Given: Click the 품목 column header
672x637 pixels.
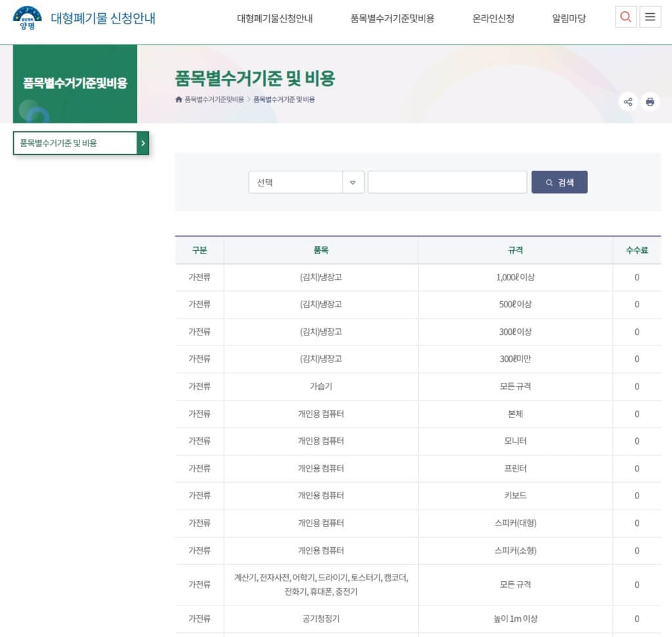Looking at the screenshot, I should pos(321,250).
